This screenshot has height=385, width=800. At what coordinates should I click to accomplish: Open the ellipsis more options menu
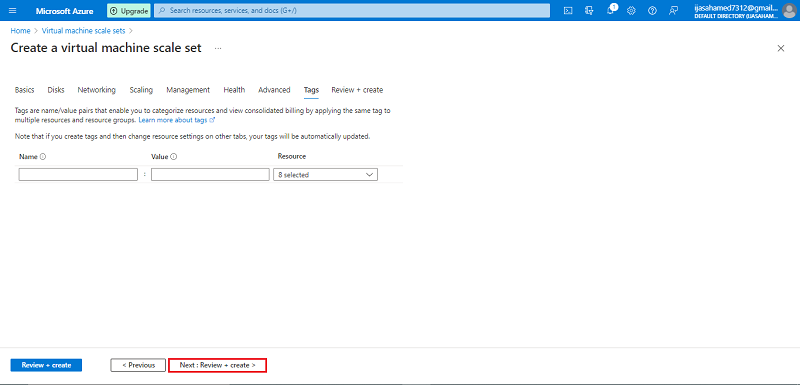[x=218, y=48]
